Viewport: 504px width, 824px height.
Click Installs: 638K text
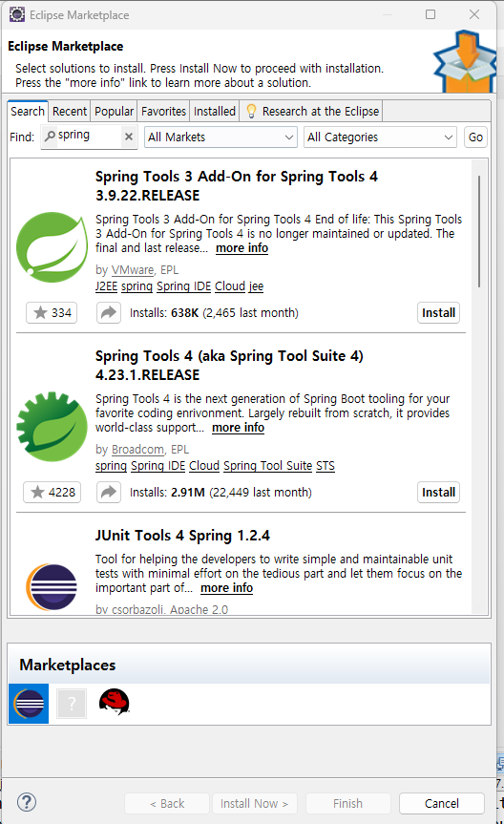164,313
